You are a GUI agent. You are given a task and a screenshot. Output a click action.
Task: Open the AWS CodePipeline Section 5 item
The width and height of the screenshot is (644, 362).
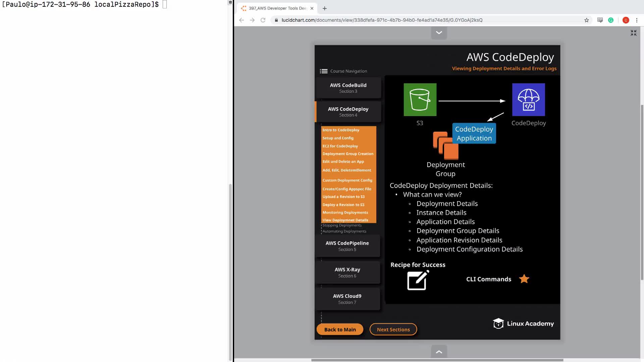[x=347, y=246]
